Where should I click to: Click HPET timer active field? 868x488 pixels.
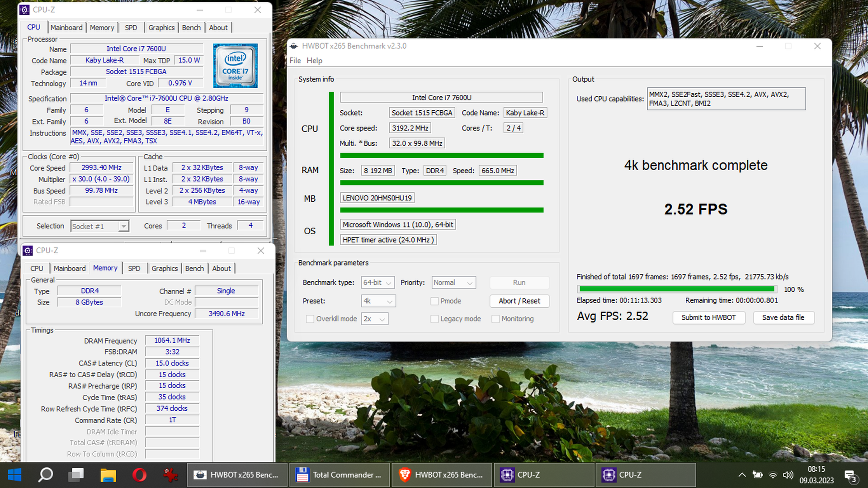click(388, 240)
